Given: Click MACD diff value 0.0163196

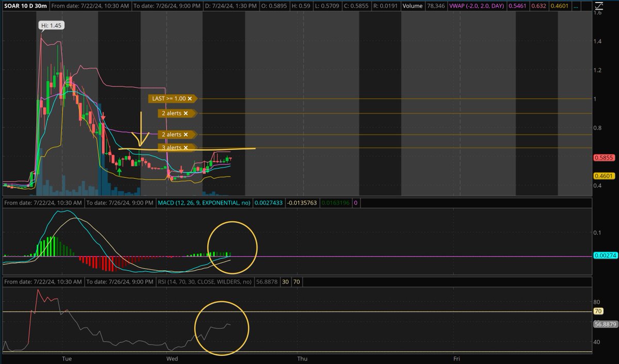Looking at the screenshot, I should (x=335, y=203).
